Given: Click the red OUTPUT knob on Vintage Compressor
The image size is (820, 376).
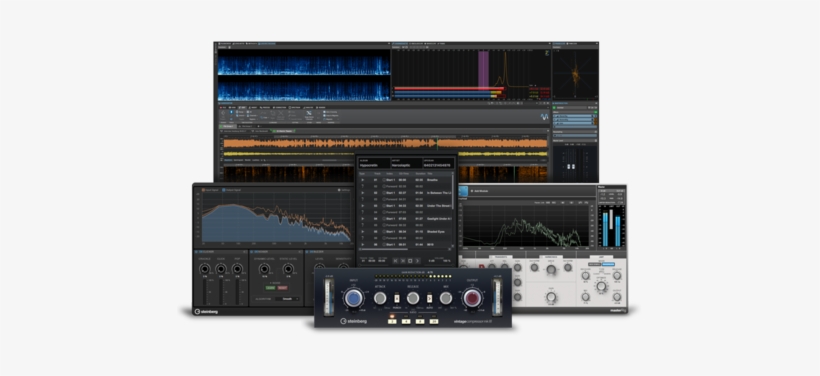Looking at the screenshot, I should pos(472,298).
